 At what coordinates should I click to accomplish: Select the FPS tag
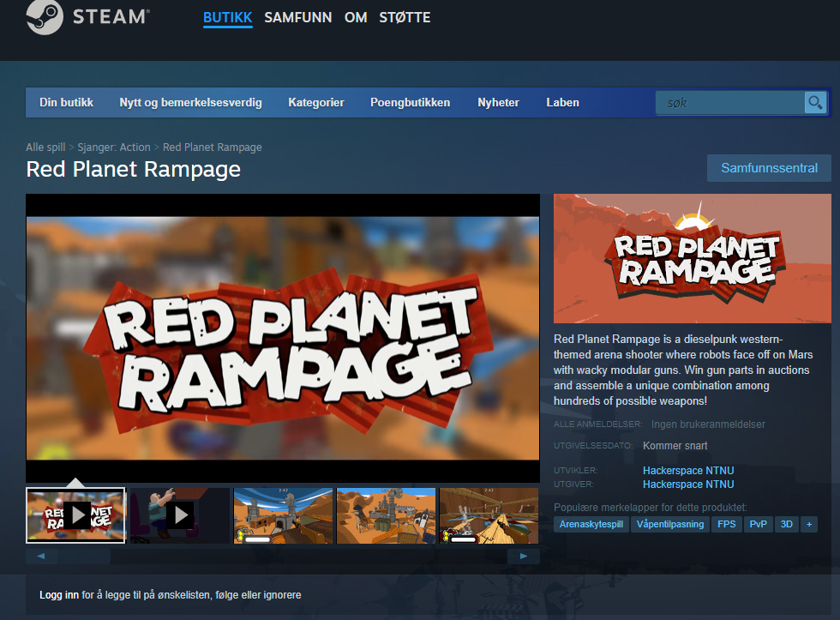(727, 524)
